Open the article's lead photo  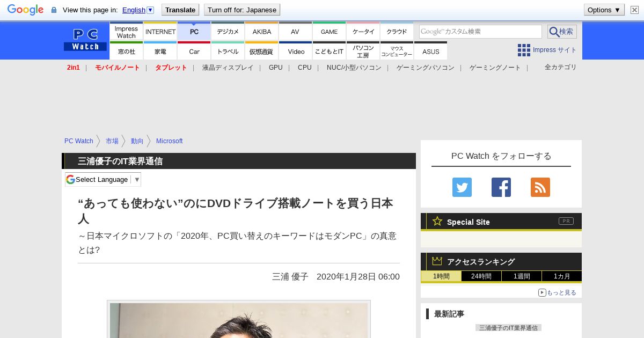[239, 320]
